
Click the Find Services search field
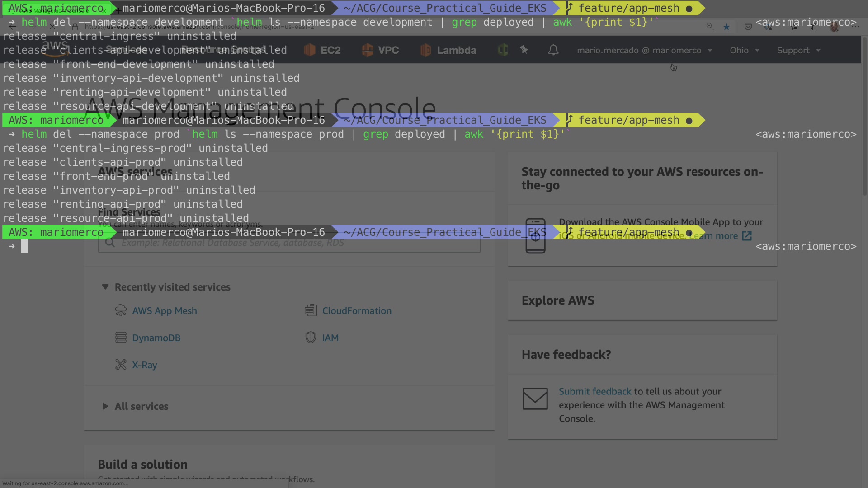coord(289,243)
